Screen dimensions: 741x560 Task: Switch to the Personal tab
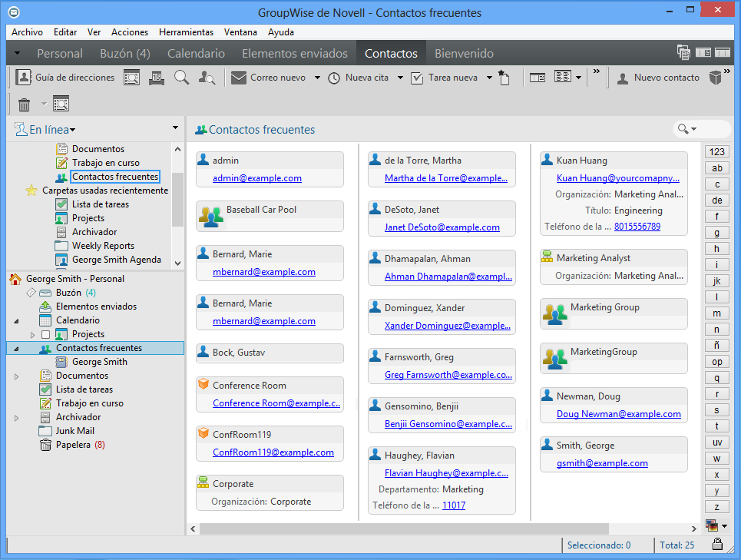click(x=60, y=54)
